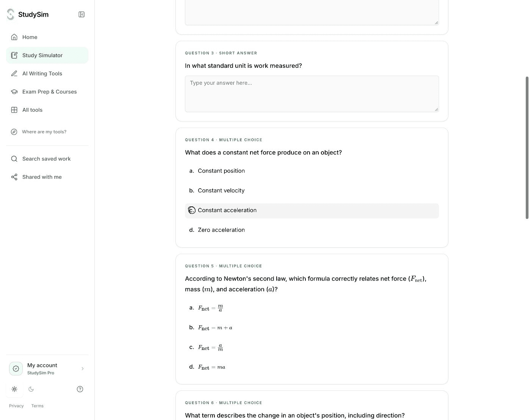
Task: Expand My account chevron arrow
Action: pyautogui.click(x=83, y=368)
